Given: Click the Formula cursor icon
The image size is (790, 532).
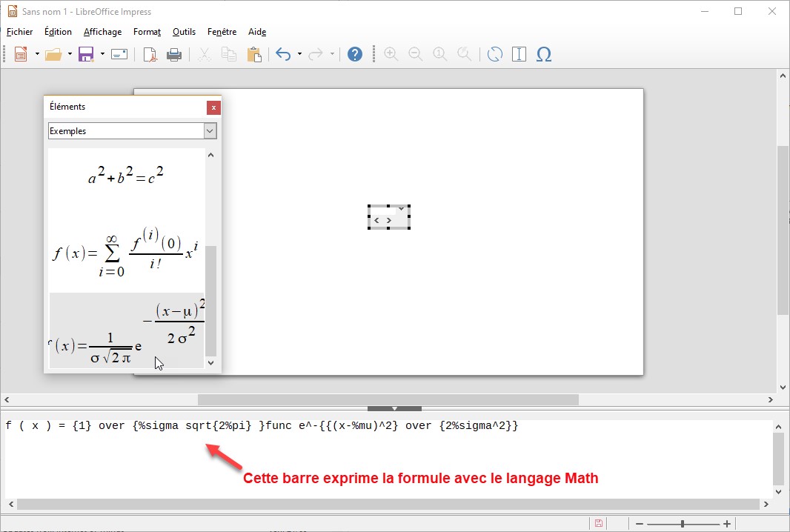Looking at the screenshot, I should (519, 54).
